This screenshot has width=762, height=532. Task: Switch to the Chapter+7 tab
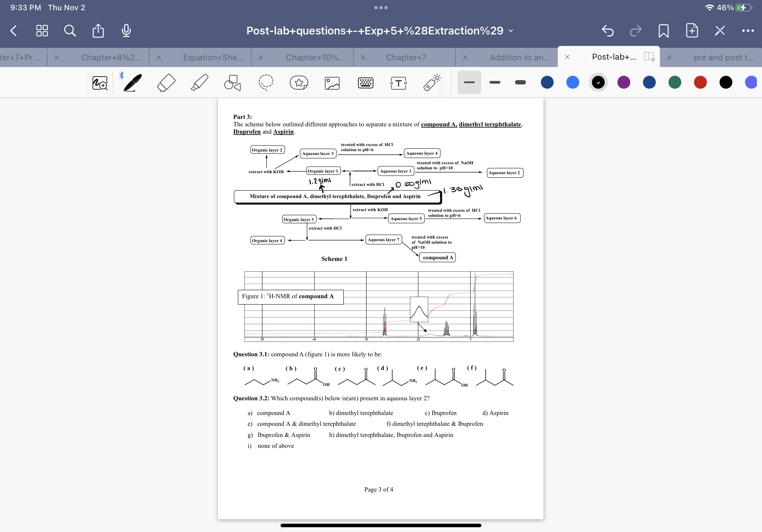[406, 57]
